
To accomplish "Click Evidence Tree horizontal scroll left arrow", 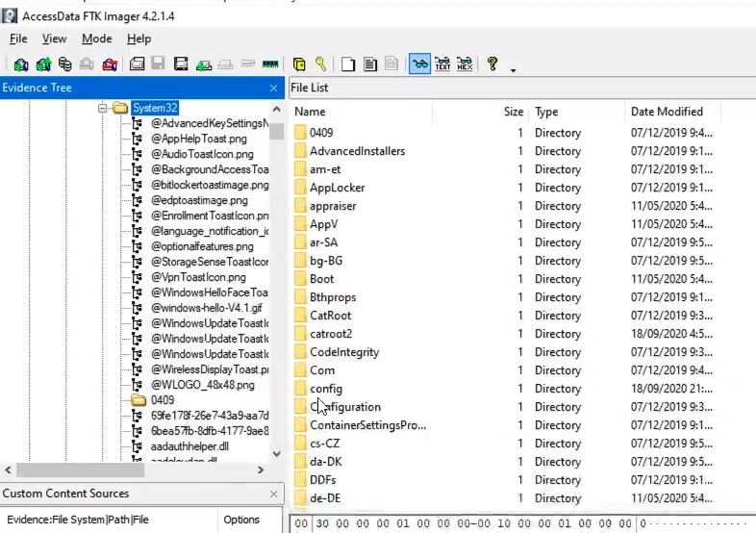I will (x=9, y=470).
